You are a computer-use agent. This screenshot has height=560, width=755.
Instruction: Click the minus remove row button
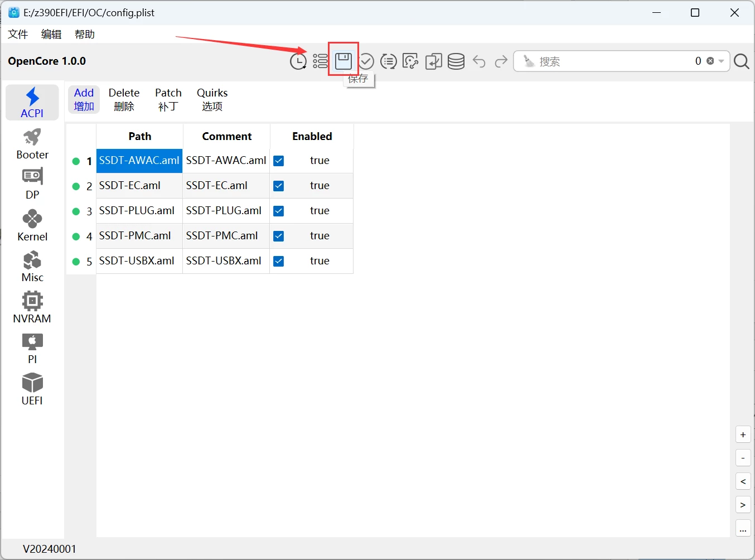pyautogui.click(x=743, y=458)
